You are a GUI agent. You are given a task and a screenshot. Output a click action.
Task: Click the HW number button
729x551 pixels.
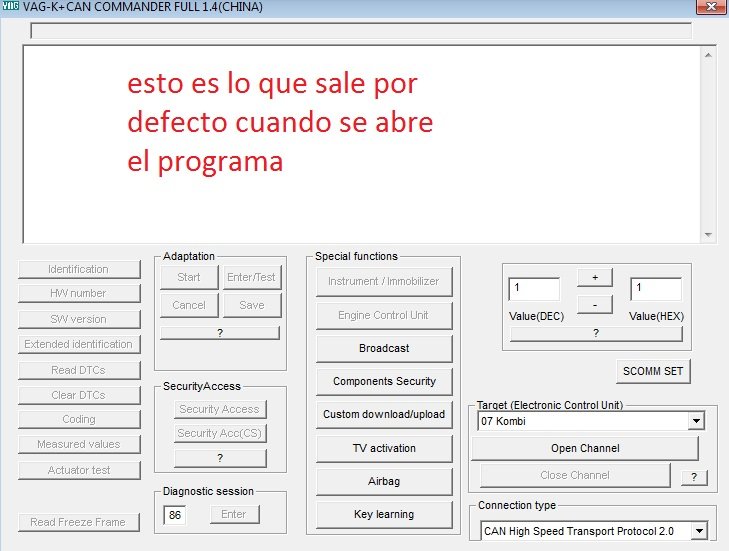(79, 293)
